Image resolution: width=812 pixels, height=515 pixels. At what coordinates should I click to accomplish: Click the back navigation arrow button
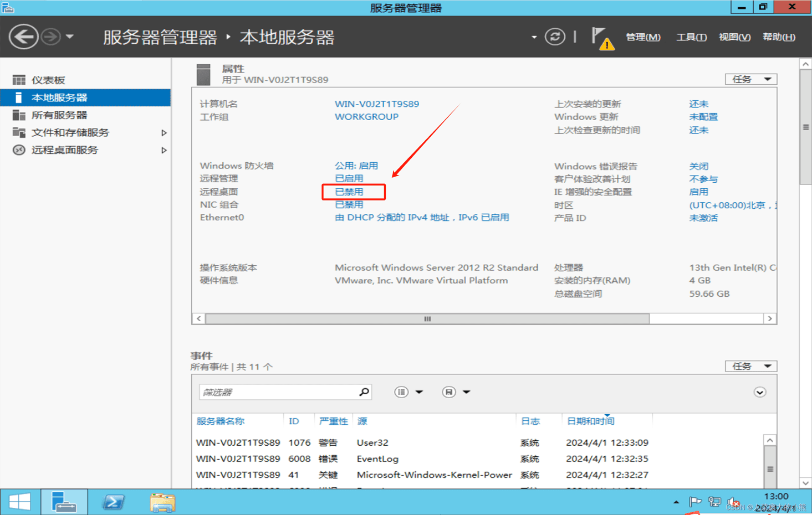[23, 37]
